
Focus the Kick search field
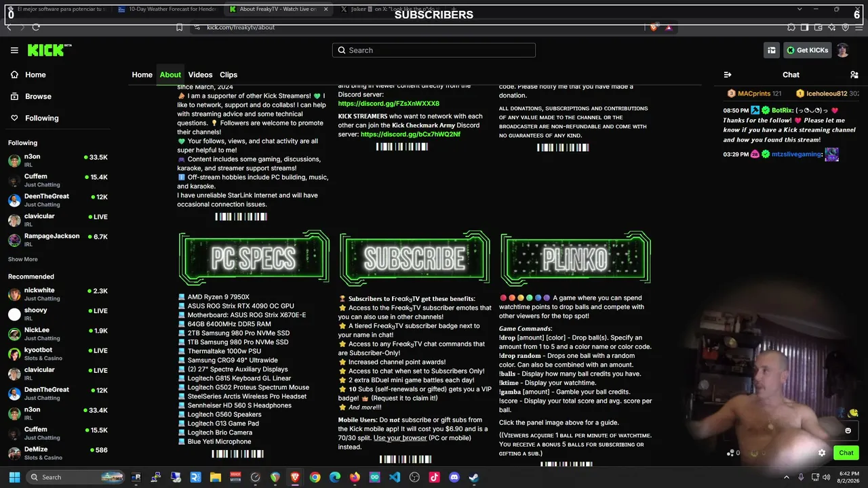pos(434,50)
